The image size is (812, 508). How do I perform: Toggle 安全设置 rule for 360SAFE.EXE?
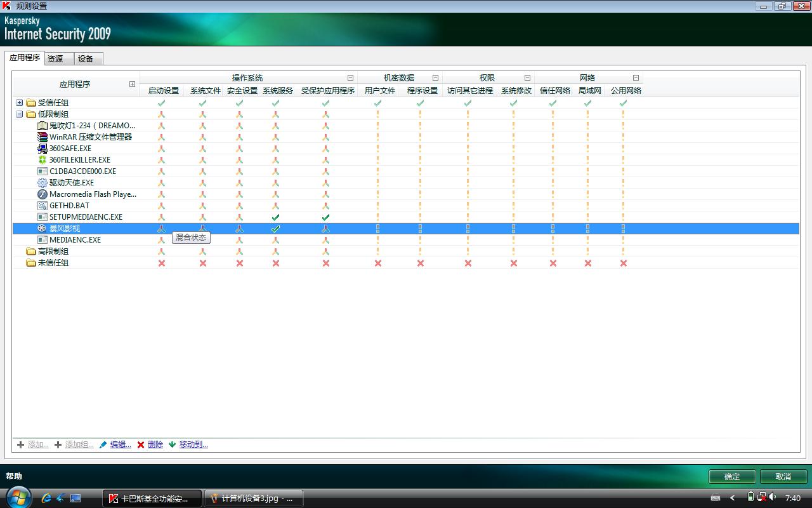[239, 149]
